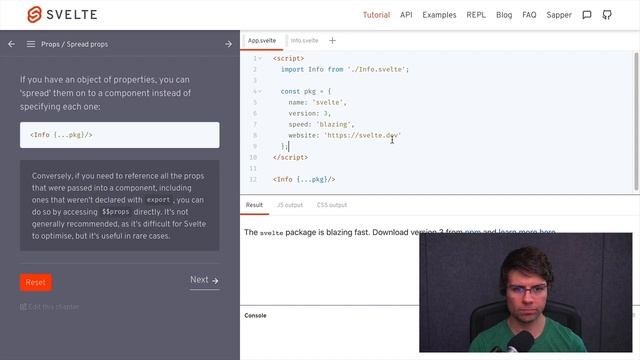The height and width of the screenshot is (360, 640).
Task: Click the speed: 'blazing' code line
Action: tap(321, 124)
